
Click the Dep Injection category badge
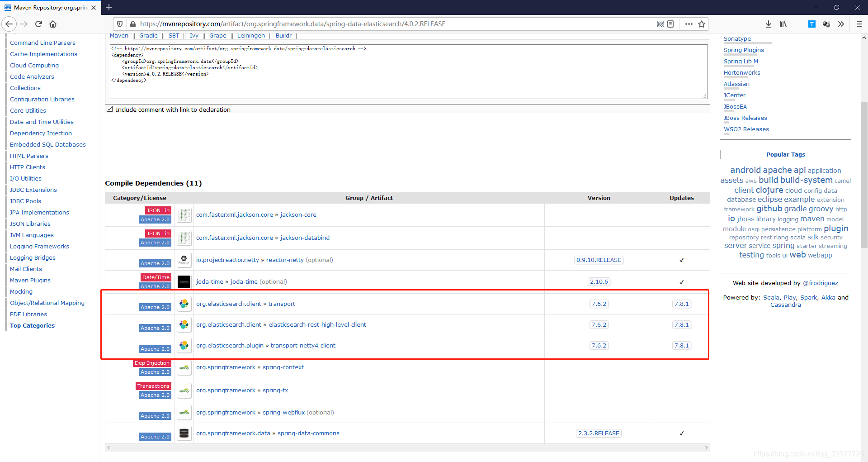pos(152,363)
